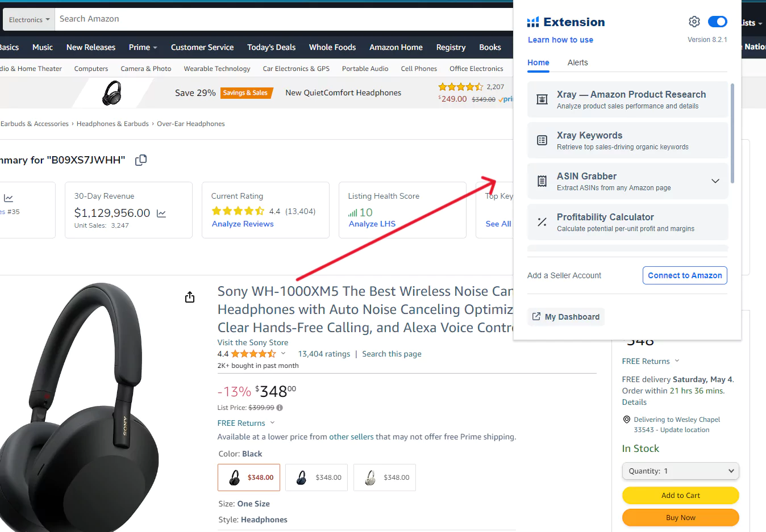Click the share icon beside the product image
Image resolution: width=766 pixels, height=532 pixels.
pyautogui.click(x=190, y=297)
